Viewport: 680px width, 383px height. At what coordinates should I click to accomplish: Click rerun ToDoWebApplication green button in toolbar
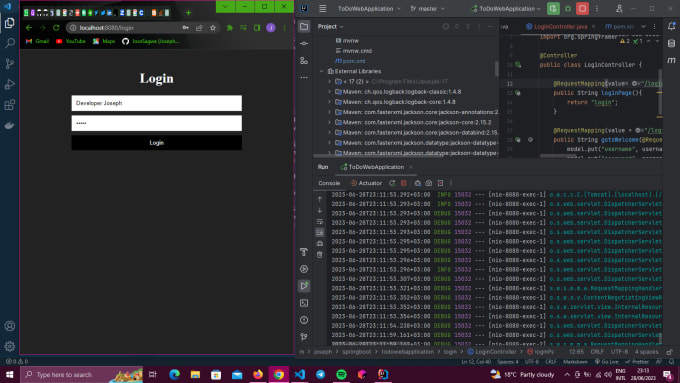click(553, 8)
